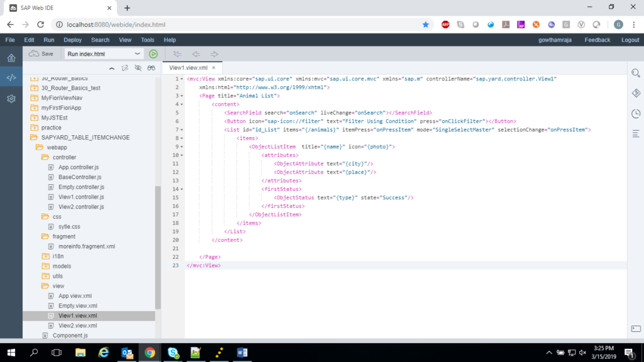Open the Outline pane icon
Image resolution: width=644 pixels, height=362 pixels.
click(636, 134)
